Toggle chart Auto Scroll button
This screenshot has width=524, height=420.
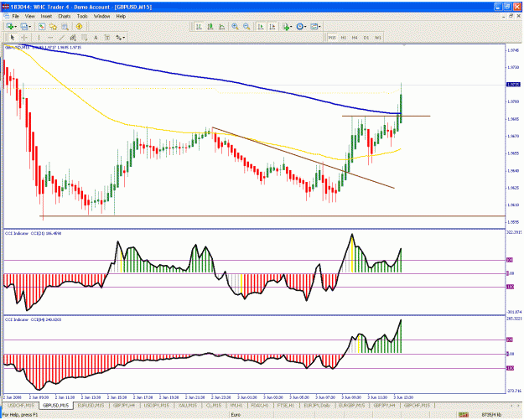coord(261,26)
